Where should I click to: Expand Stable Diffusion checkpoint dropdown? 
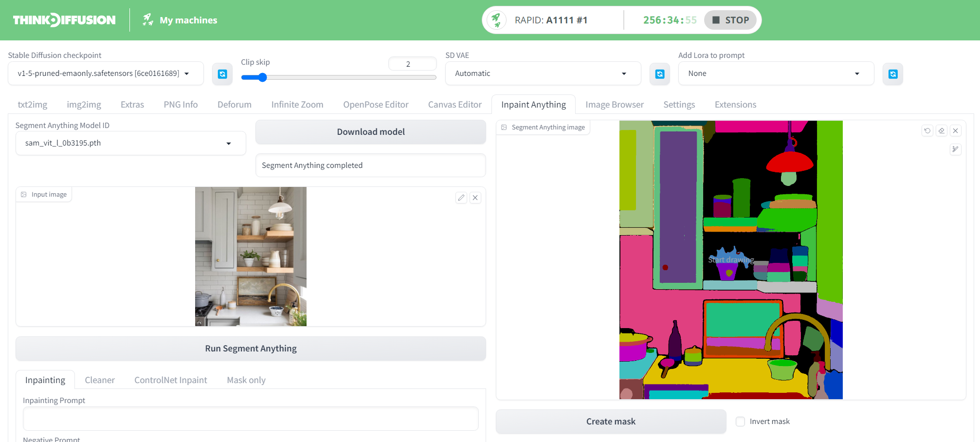pyautogui.click(x=106, y=74)
